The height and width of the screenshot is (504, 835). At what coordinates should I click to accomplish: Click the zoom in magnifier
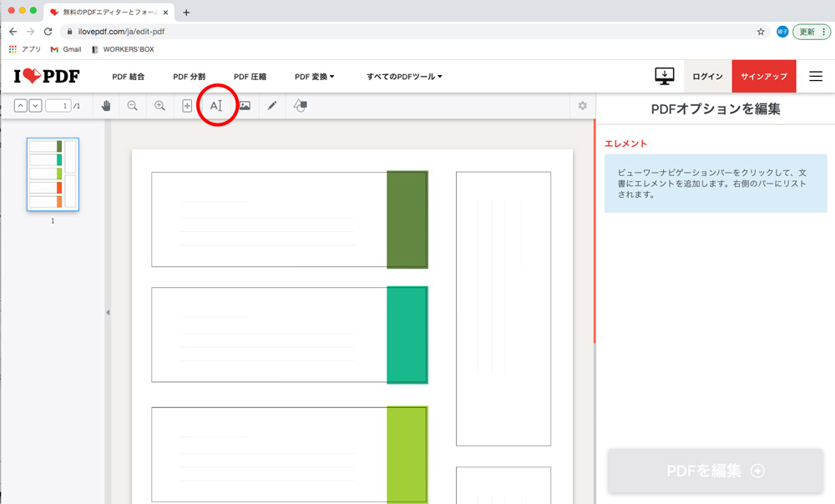159,106
